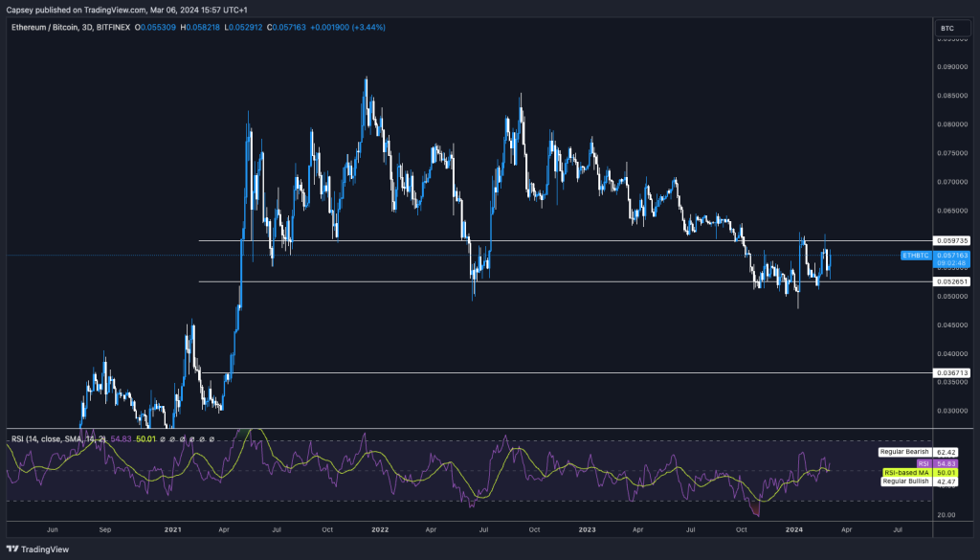Click the 2022 label on time axis

click(379, 528)
